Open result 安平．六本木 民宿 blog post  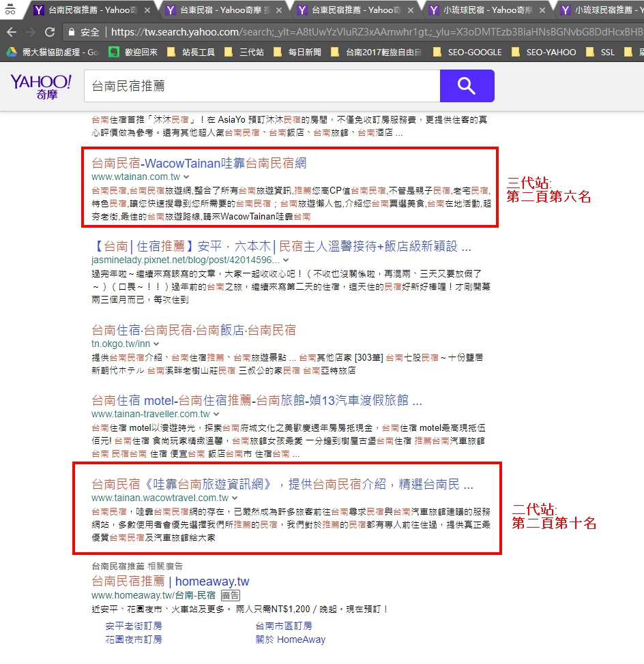click(281, 246)
